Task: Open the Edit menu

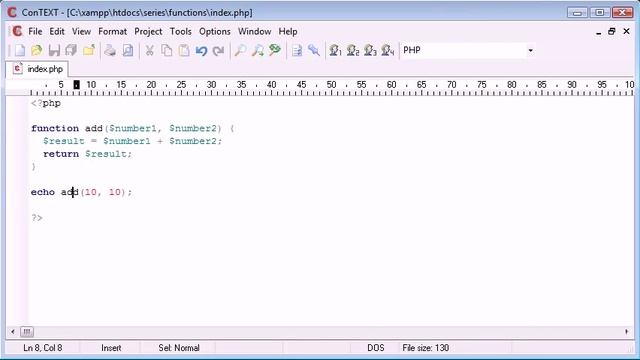Action: (x=57, y=31)
